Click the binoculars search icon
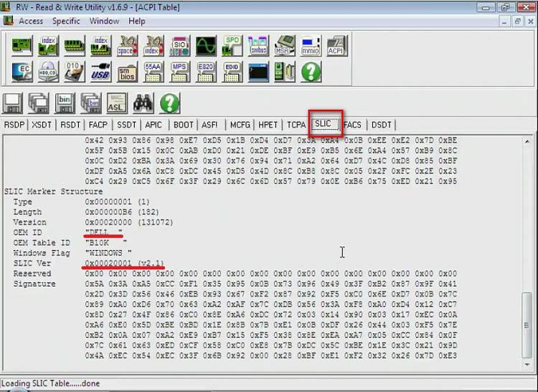The width and height of the screenshot is (538, 392). [x=143, y=102]
